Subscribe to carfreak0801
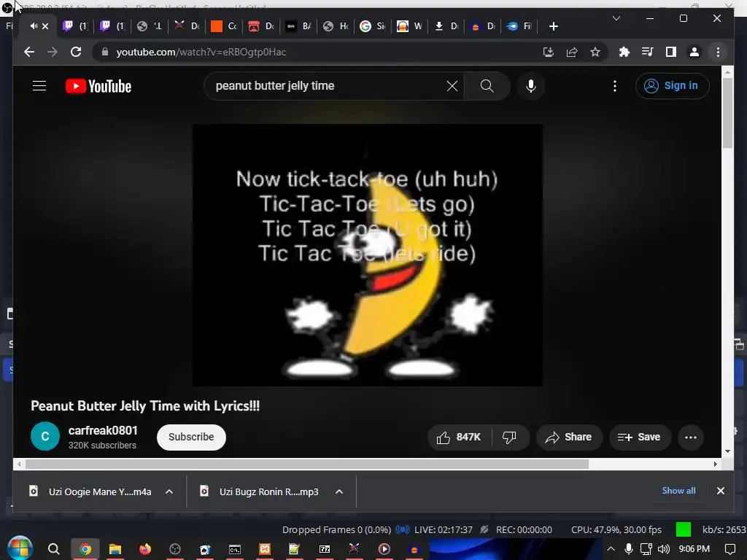 coord(191,437)
